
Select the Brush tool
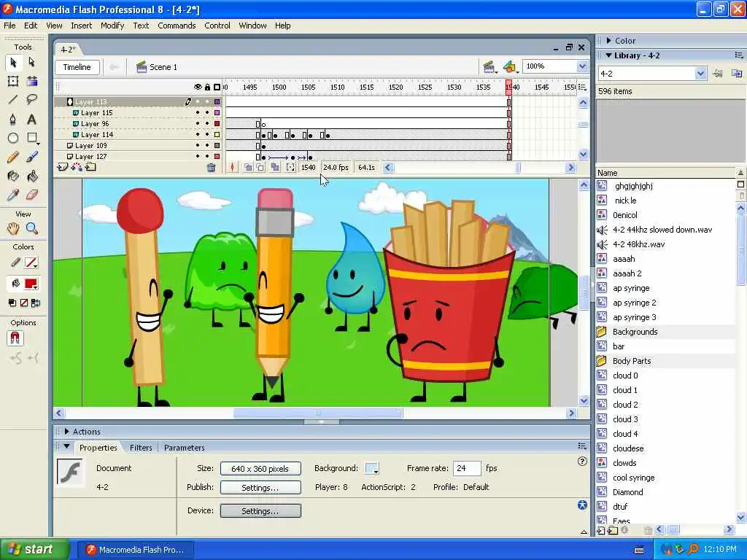point(32,157)
